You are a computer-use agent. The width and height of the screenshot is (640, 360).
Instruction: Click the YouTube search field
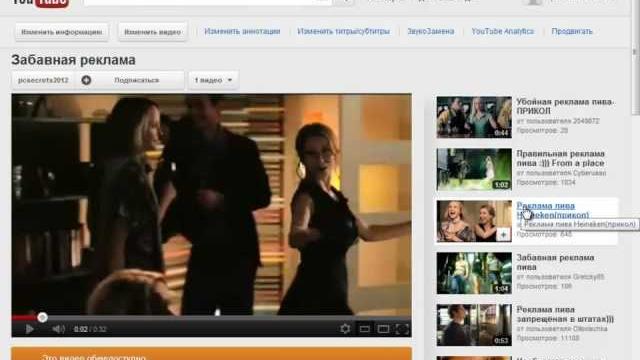(207, 2)
